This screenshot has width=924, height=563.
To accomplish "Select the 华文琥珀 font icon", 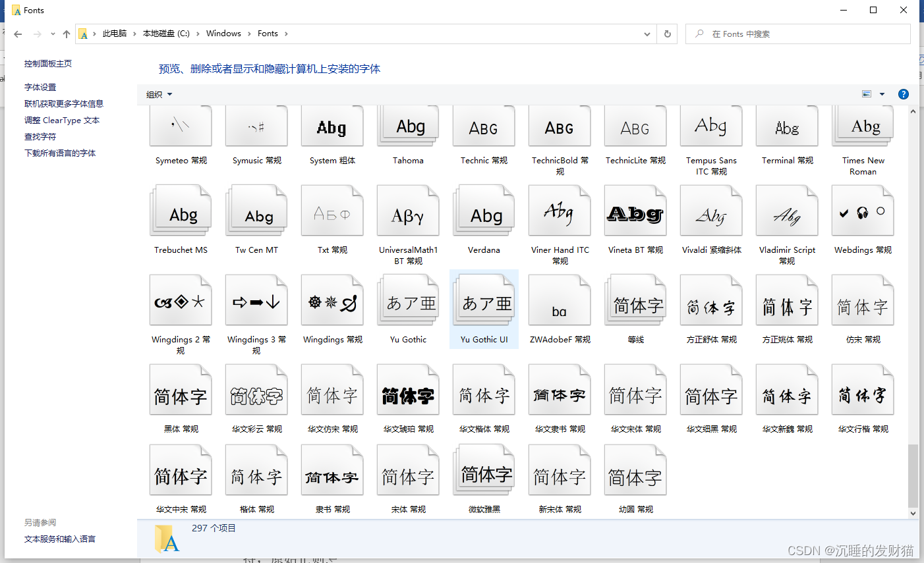I will [x=408, y=390].
